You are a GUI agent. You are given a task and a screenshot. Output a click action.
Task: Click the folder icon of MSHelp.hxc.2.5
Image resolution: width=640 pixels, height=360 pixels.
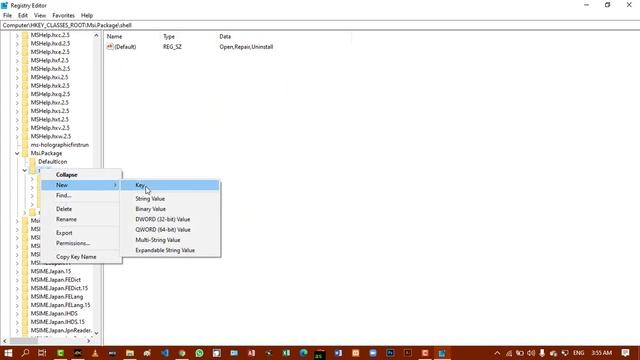(x=25, y=35)
